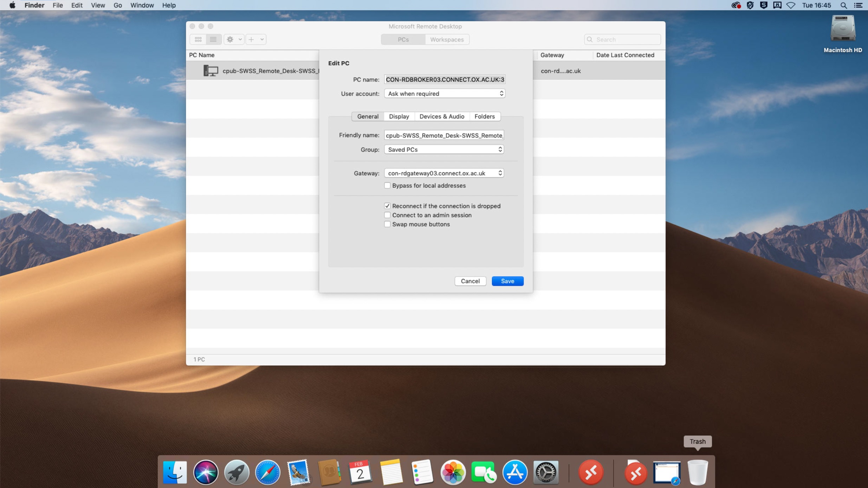Click Microsoft Remote Desktop icon in Dock
Viewport: 868px width, 488px height.
(591, 472)
